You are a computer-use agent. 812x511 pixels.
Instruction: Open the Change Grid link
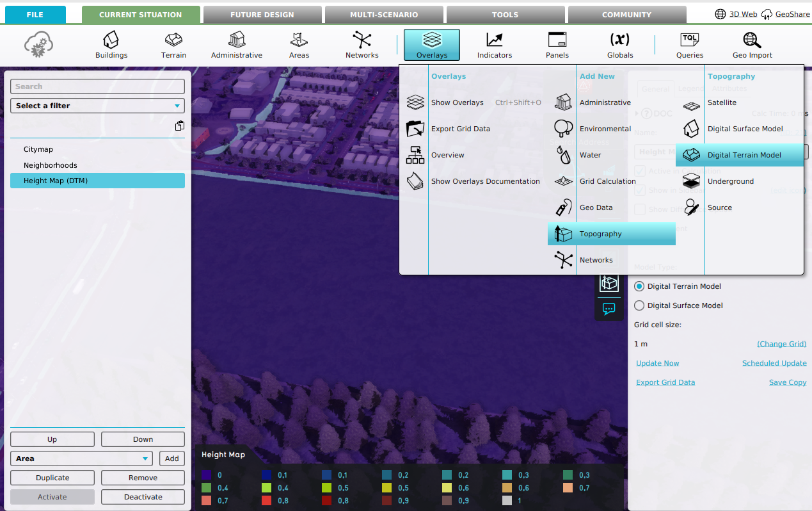coord(781,344)
